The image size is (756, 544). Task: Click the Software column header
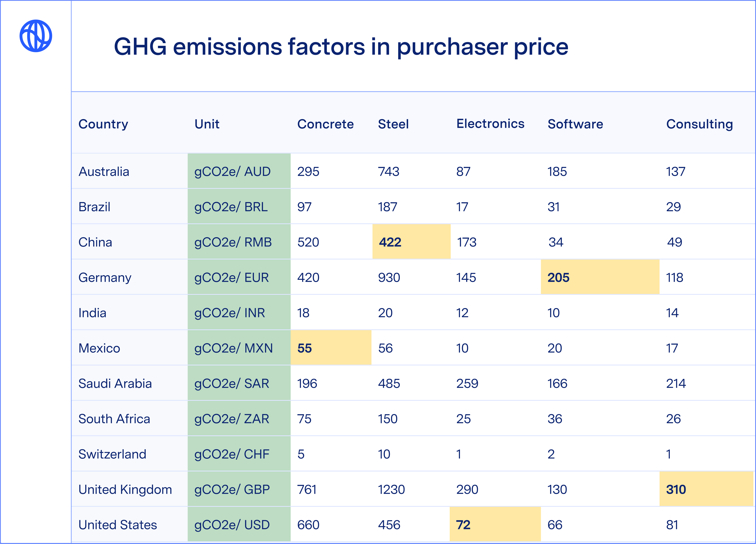click(x=575, y=124)
